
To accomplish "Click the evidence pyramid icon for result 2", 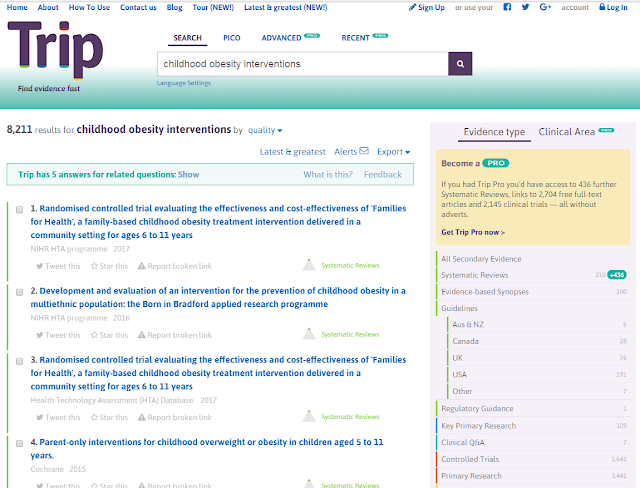I will pos(309,334).
